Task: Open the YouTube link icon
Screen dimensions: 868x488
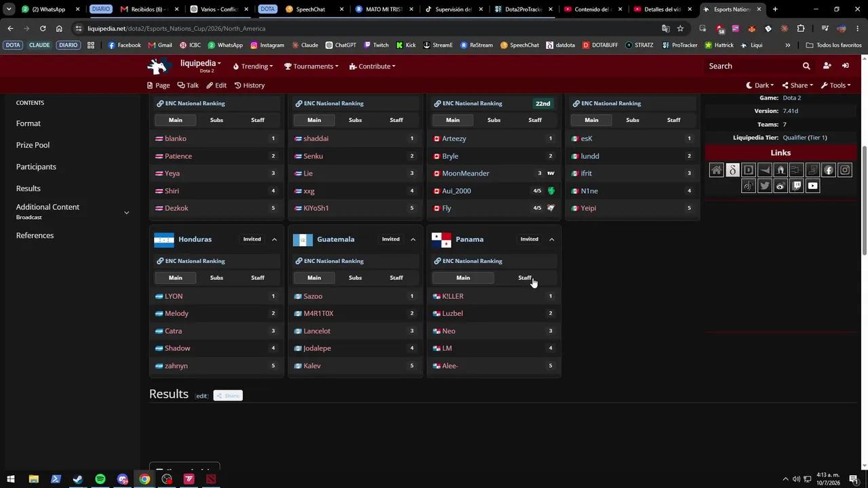Action: coord(812,186)
